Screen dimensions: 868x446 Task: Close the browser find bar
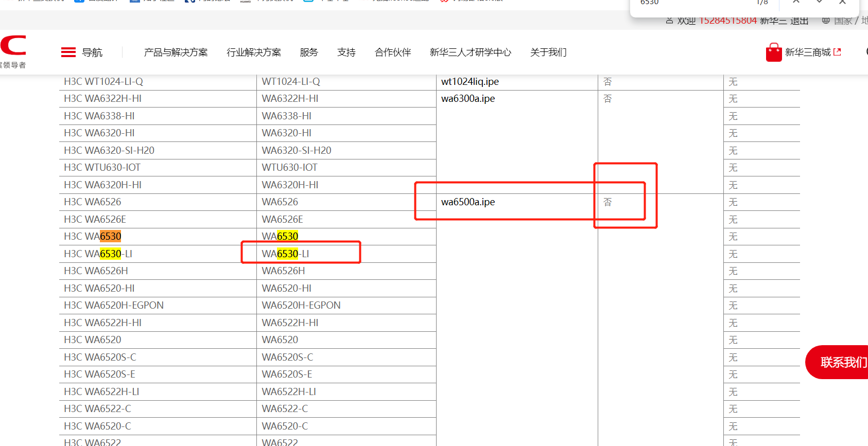pos(842,2)
